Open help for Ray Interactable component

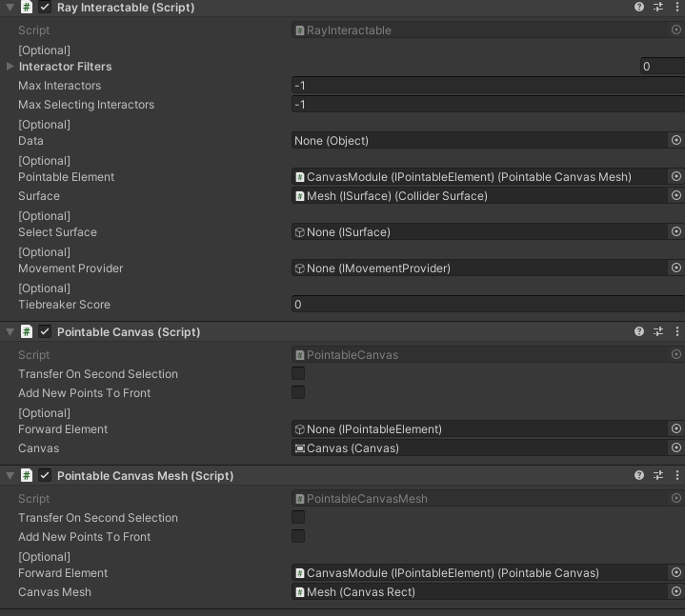pos(638,7)
